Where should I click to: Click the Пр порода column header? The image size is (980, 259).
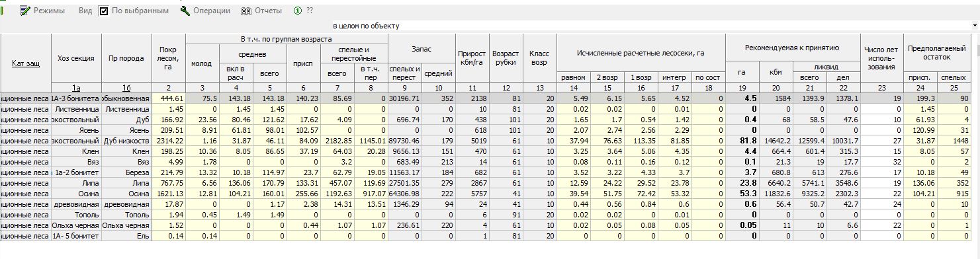coord(126,58)
